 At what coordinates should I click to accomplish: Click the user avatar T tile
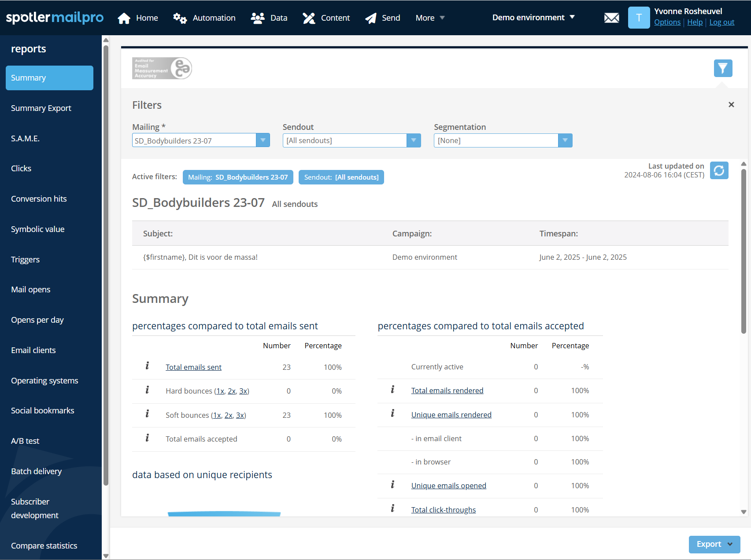click(639, 18)
